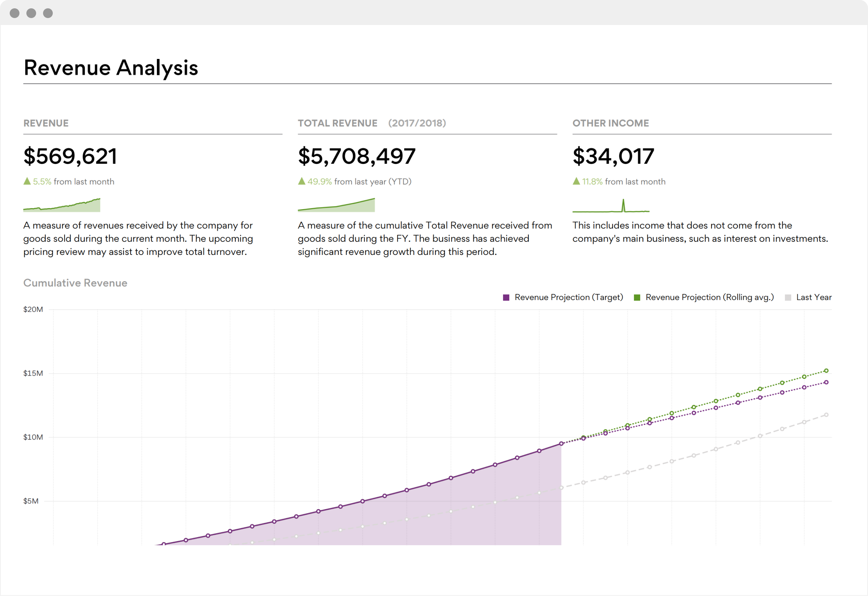Click the green up-arrow beside 5.5% change
The height and width of the screenshot is (600, 868).
point(26,181)
